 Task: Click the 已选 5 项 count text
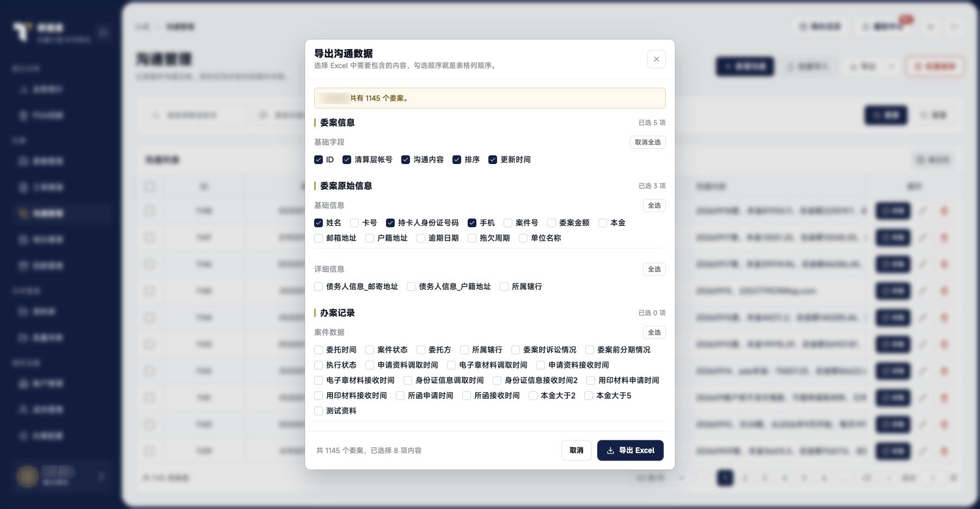652,123
